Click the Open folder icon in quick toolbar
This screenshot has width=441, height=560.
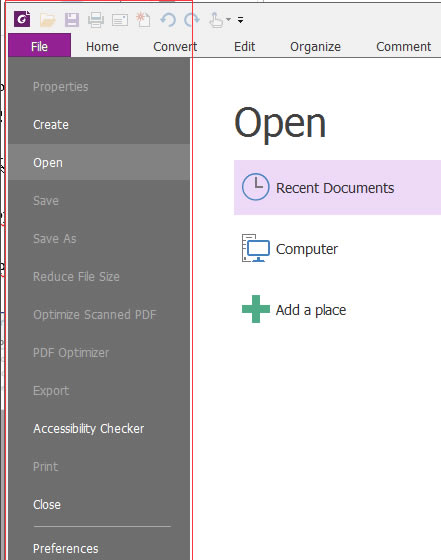pyautogui.click(x=47, y=20)
